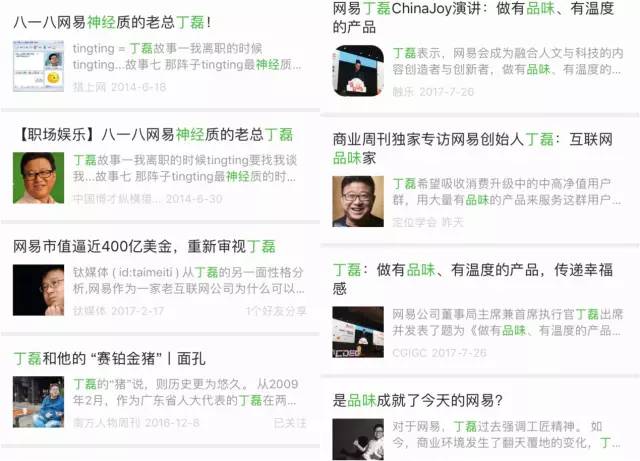
Task: Click the CGIGC conference stage thumbnail
Action: tap(358, 332)
